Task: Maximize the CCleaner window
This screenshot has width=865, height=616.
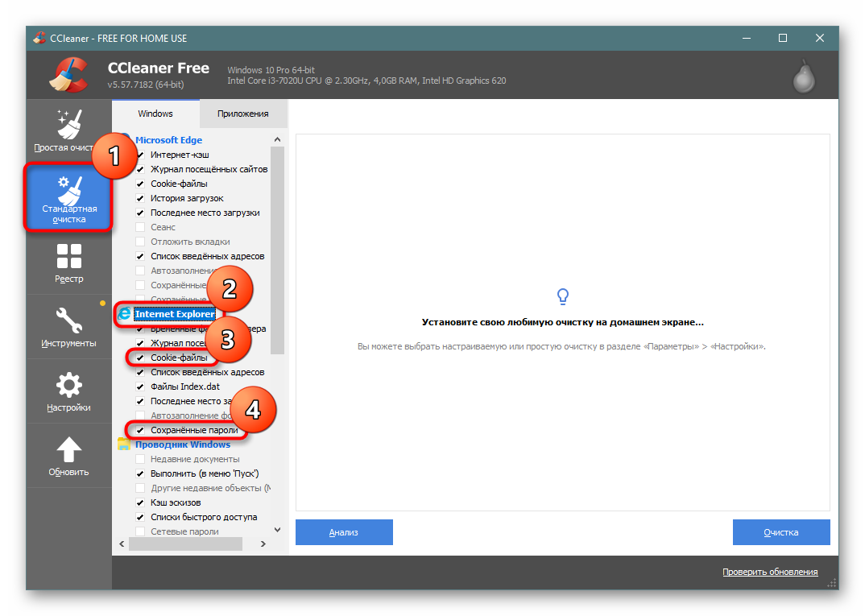Action: tap(783, 38)
